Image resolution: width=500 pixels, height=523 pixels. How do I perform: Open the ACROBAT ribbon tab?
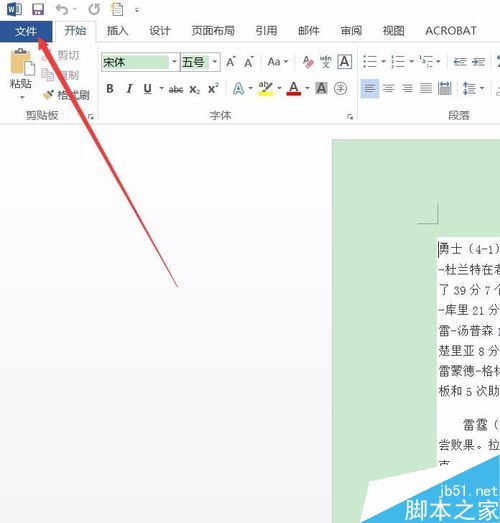tap(451, 31)
